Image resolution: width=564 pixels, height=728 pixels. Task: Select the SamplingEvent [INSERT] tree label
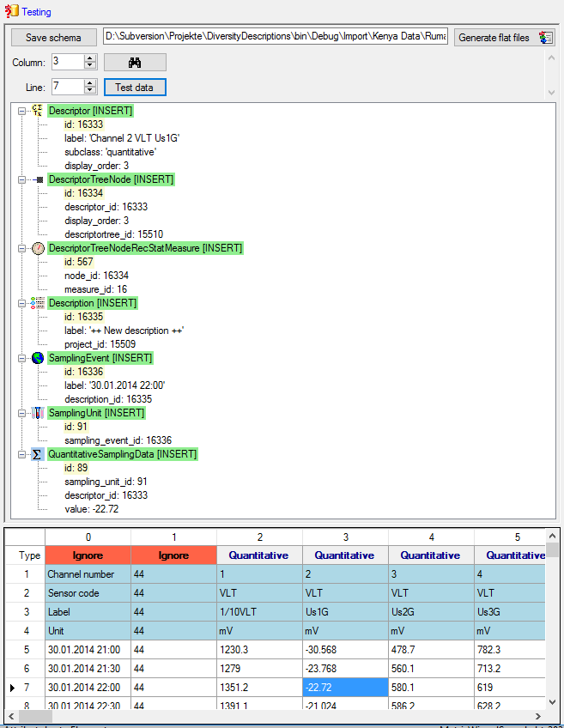(x=100, y=358)
